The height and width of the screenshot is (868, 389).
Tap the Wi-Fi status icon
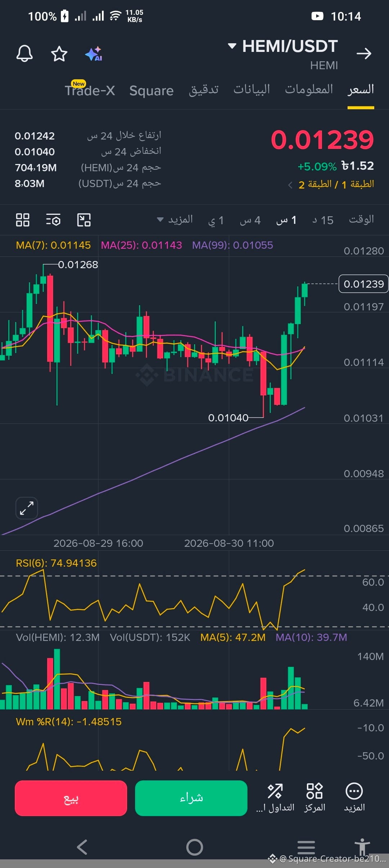coord(116,16)
